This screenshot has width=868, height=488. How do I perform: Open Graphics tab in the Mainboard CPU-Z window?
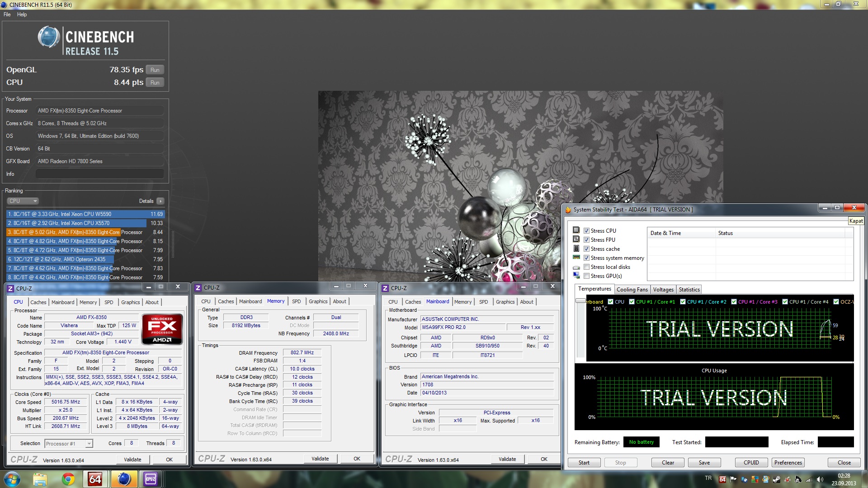505,302
